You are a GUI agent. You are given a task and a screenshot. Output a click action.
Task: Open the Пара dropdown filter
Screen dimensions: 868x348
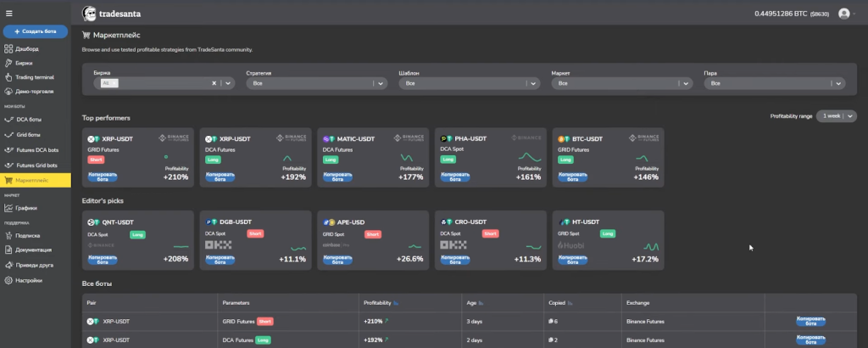[x=838, y=83]
